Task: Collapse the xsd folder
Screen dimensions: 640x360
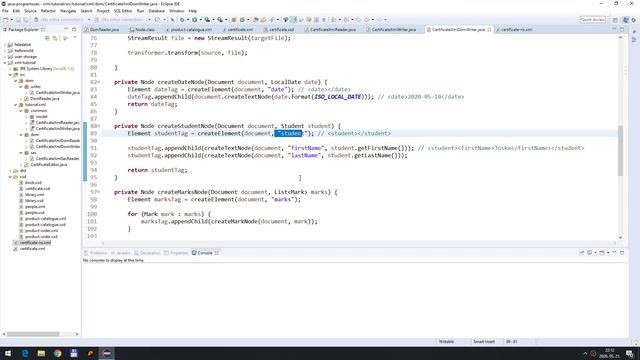Action: point(10,177)
